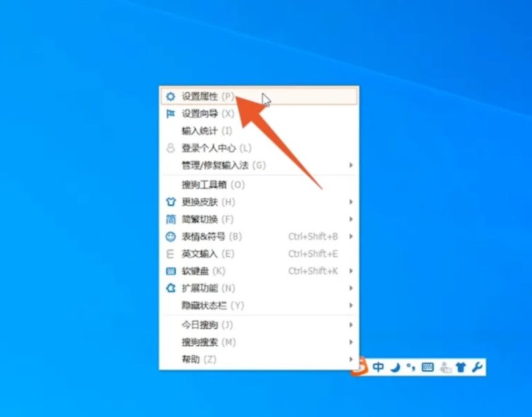This screenshot has width=532, height=417.
Task: Expand the 扩展功能 submenu arrow
Action: 351,288
